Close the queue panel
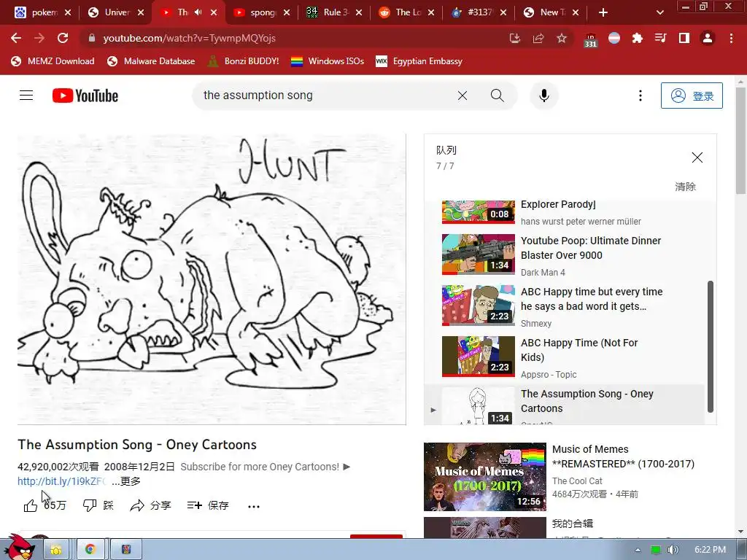Viewport: 747px width, 560px height. [697, 157]
